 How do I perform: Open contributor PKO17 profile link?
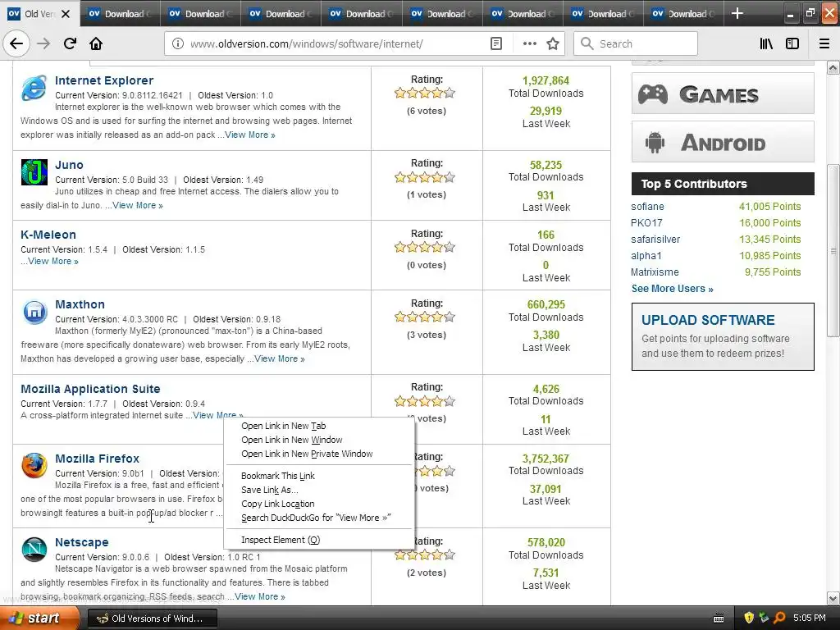click(x=646, y=223)
